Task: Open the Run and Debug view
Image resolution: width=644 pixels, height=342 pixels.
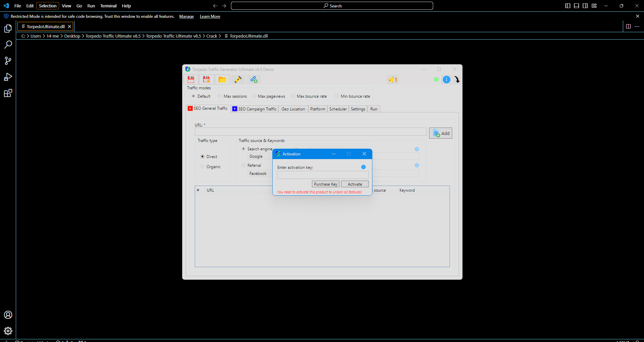Action: point(8,77)
